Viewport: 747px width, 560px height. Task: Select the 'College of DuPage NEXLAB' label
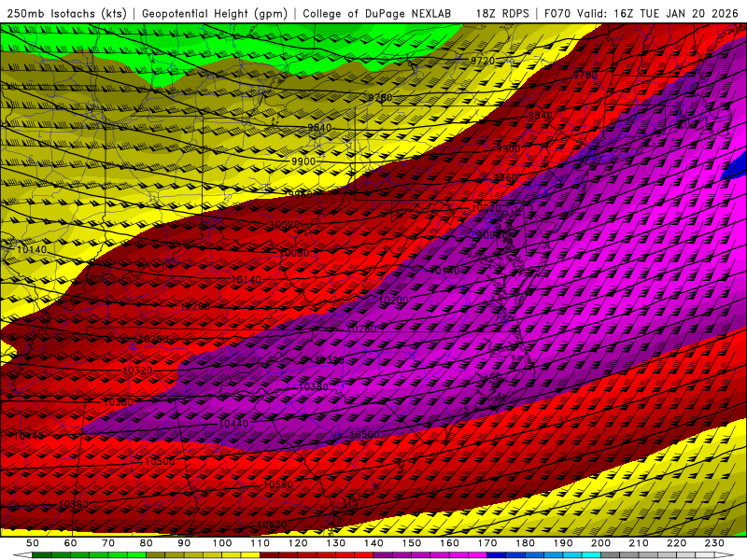[x=377, y=13]
